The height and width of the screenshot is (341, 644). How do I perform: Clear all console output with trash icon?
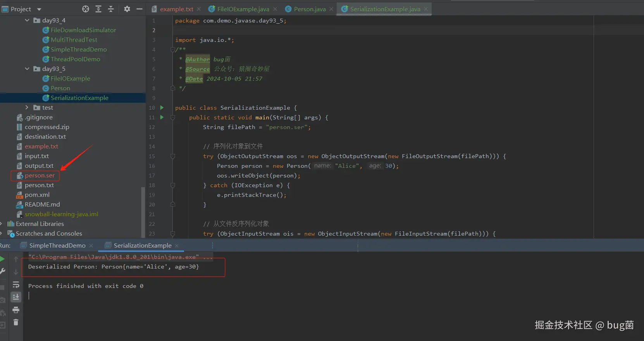click(x=16, y=322)
